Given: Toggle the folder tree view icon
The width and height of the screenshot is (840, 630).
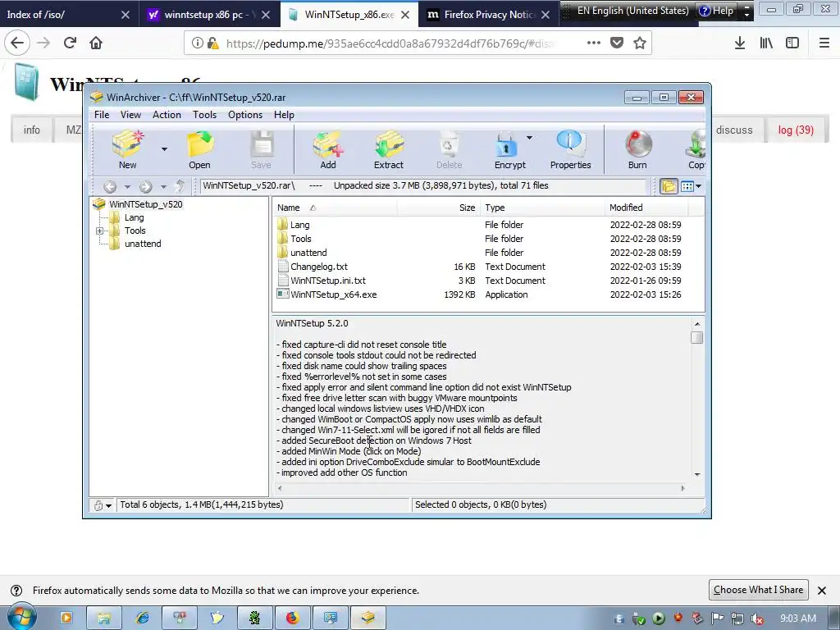Looking at the screenshot, I should (669, 186).
